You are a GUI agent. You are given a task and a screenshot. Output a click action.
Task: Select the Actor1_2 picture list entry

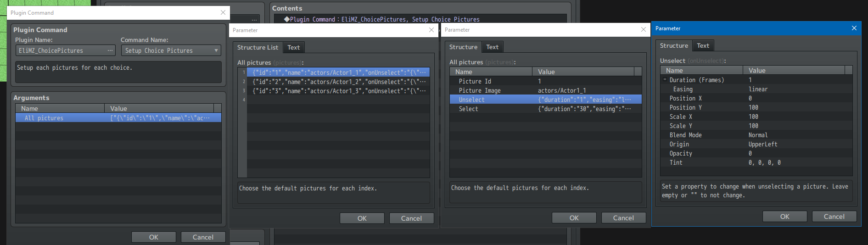tap(338, 82)
